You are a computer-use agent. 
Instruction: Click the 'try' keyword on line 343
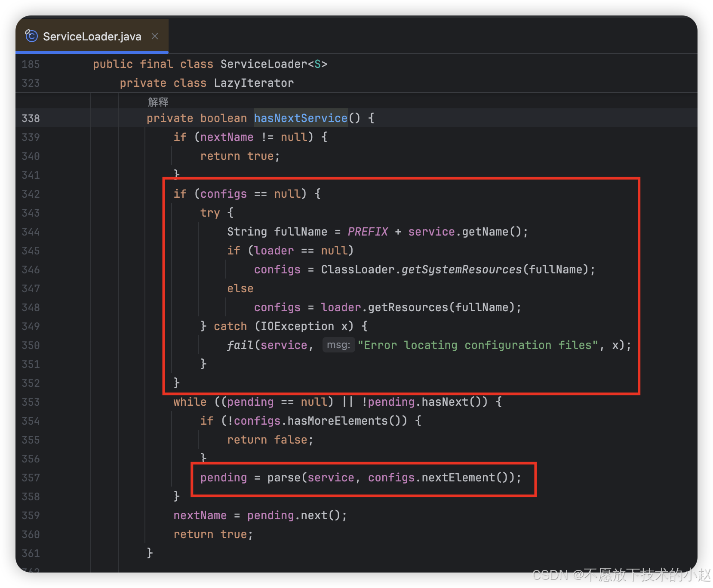click(x=210, y=213)
